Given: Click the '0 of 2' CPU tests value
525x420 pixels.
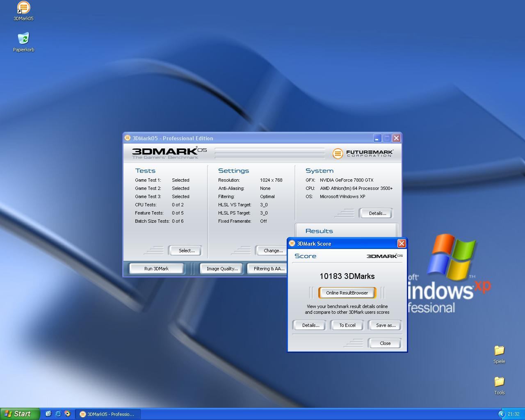Looking at the screenshot, I should click(178, 205).
